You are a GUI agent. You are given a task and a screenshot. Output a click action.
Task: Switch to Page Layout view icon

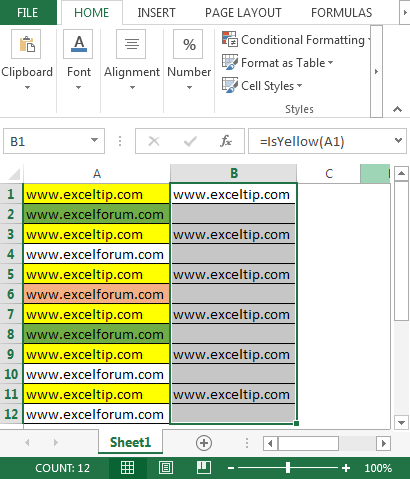point(166,468)
